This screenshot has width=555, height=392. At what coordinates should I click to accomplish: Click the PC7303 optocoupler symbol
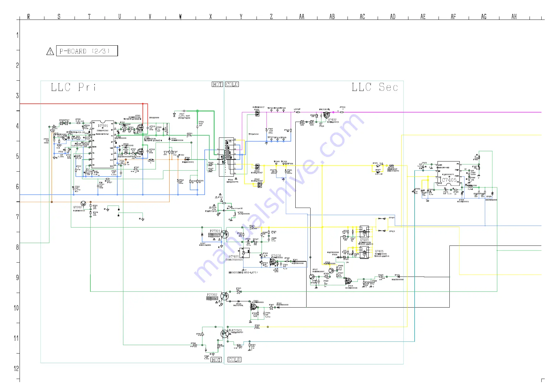point(225,334)
